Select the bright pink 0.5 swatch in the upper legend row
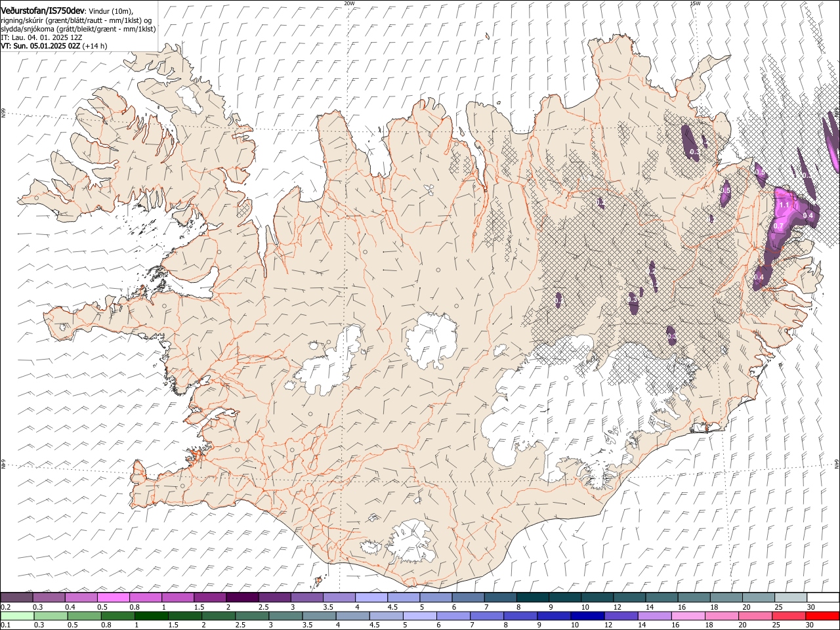840x630 pixels. [x=113, y=597]
